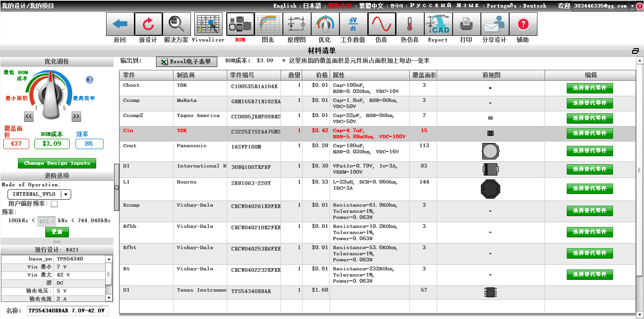This screenshot has width=644, height=319.
Task: Click the back arrow toolbar icon
Action: click(x=120, y=24)
